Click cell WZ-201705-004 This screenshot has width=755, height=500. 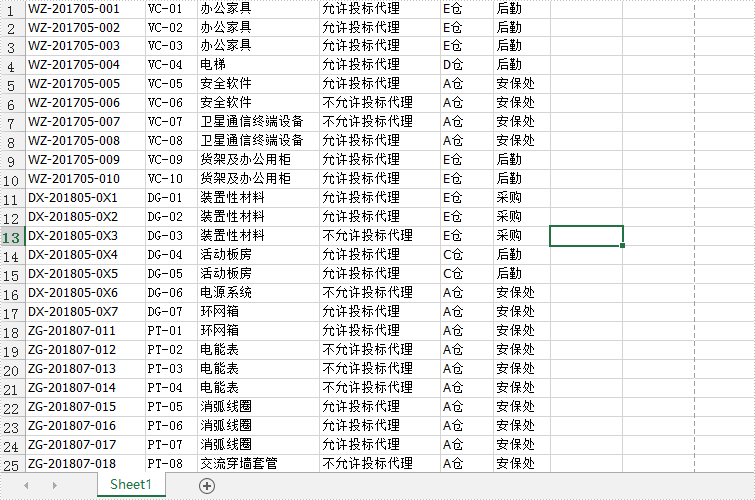pyautogui.click(x=85, y=65)
